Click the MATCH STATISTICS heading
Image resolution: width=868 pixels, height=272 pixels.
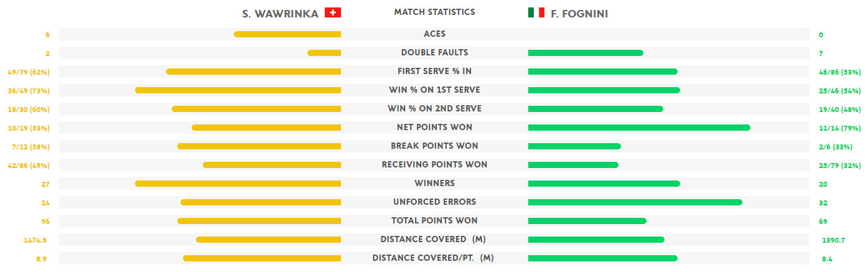[434, 12]
